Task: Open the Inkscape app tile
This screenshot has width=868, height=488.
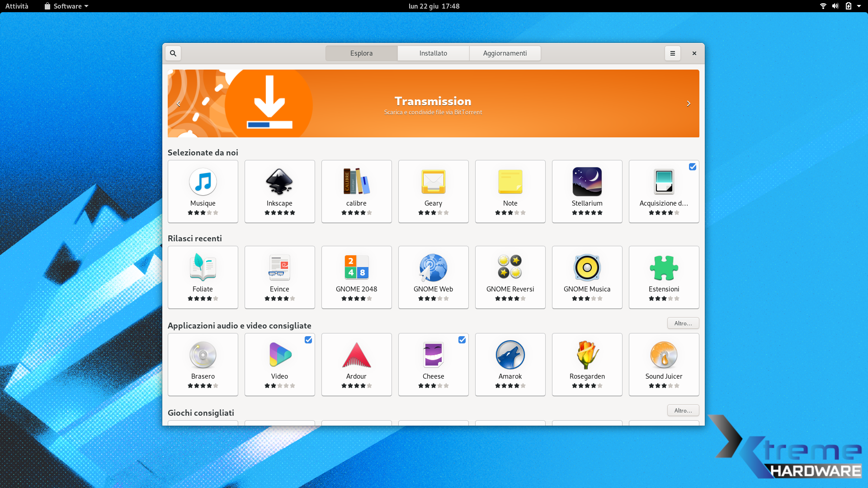Action: tap(279, 191)
